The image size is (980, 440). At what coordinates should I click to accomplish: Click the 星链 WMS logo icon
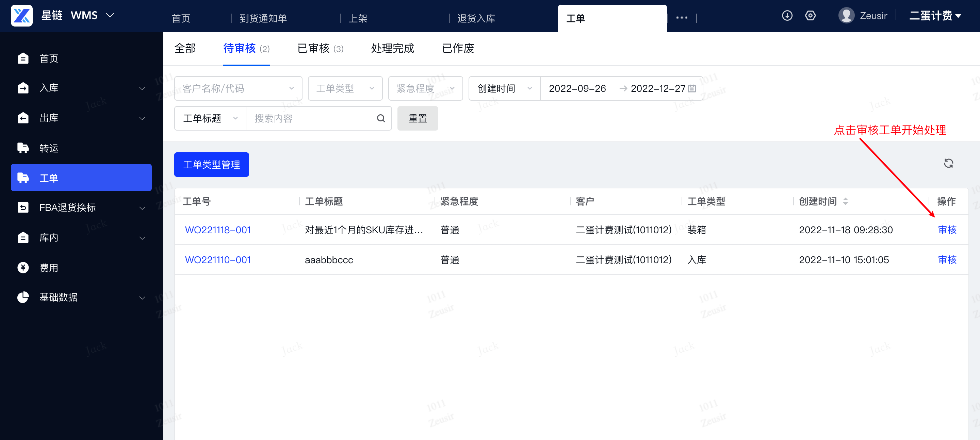click(x=22, y=16)
